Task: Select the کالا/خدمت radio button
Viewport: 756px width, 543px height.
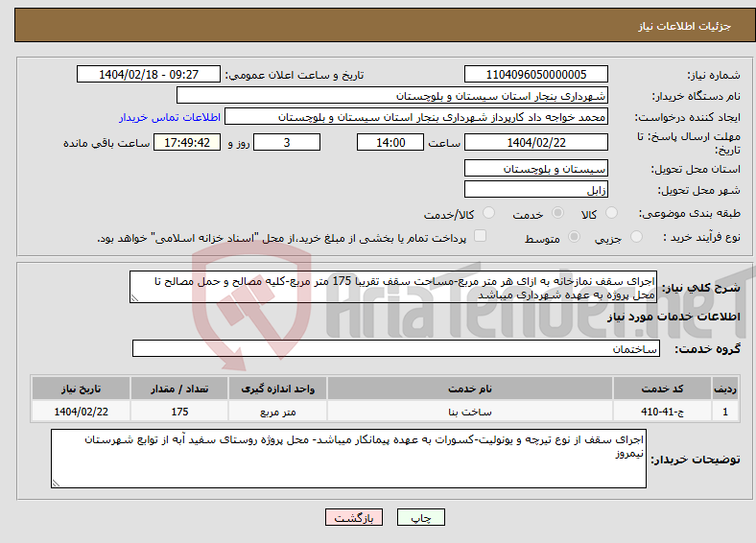Action: coord(489,213)
